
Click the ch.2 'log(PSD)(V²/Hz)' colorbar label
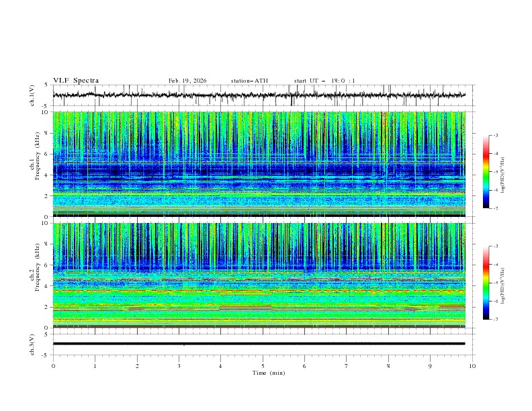point(503,285)
